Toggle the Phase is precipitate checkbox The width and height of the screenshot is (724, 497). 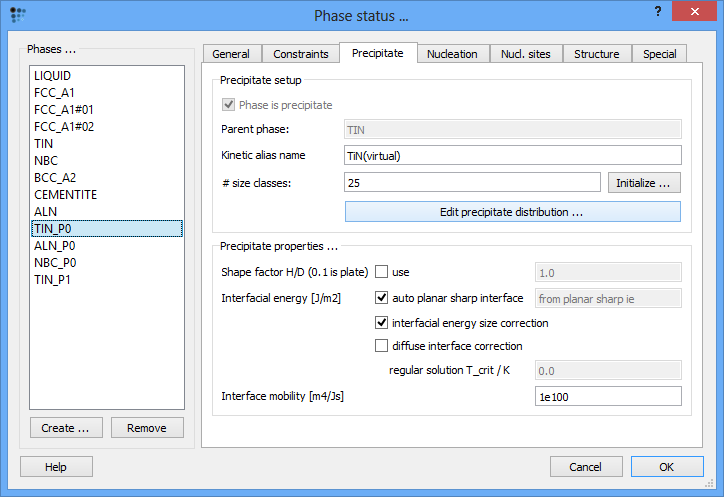(x=229, y=104)
